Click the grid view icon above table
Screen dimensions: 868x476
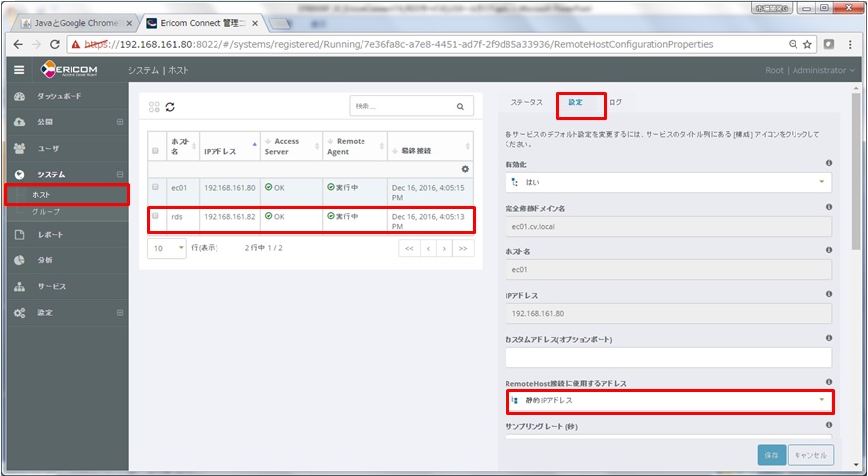[x=154, y=107]
